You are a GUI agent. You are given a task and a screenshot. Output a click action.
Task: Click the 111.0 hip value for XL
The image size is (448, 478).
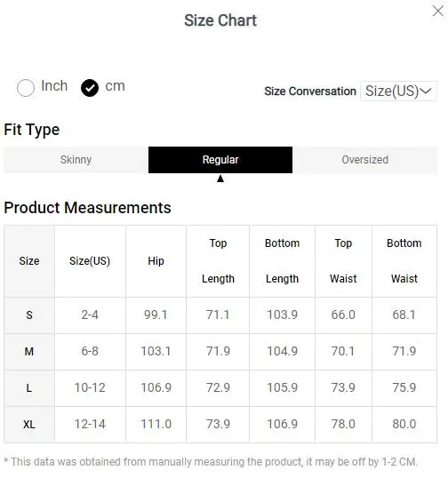pos(156,424)
